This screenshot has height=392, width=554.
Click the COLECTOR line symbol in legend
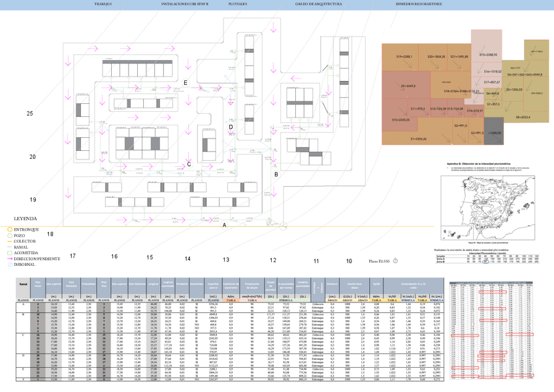pos(9,242)
